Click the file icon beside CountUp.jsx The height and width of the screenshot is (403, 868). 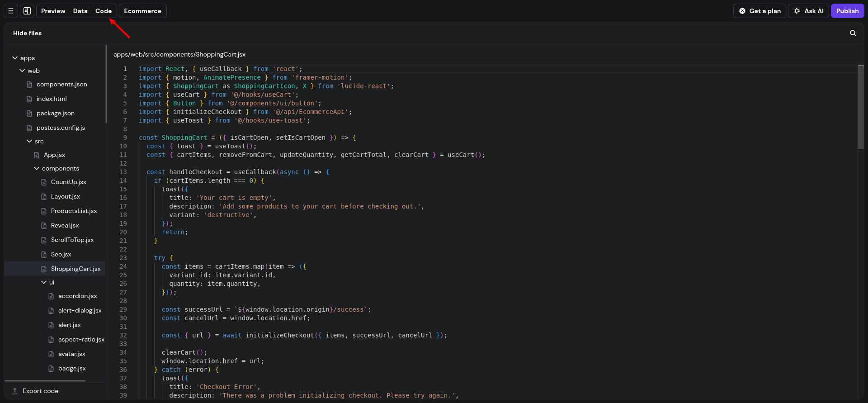(44, 182)
